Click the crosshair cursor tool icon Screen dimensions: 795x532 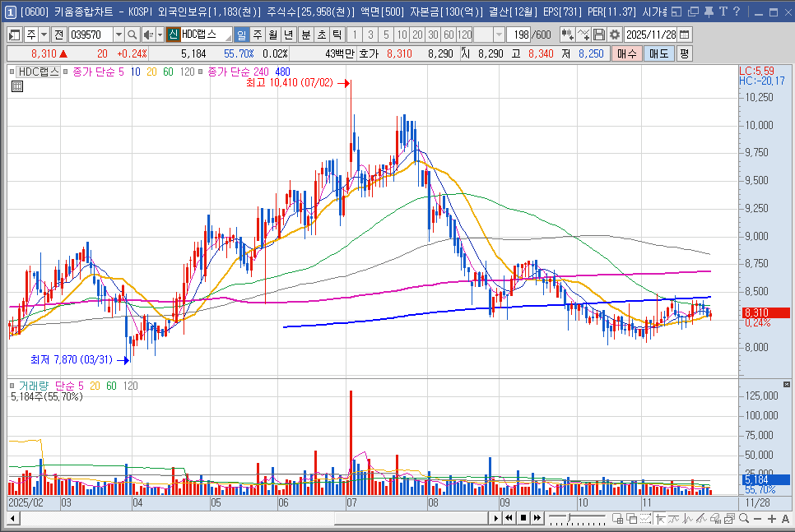point(660,518)
